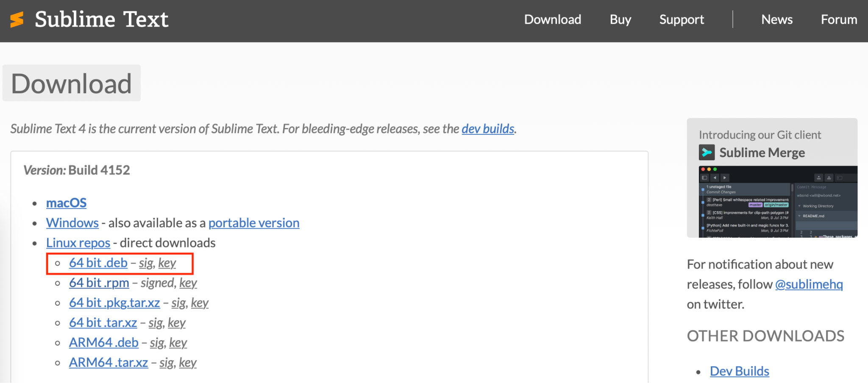
Task: Click the "OTHER DOWNLOADS" heading
Action: [x=766, y=336]
